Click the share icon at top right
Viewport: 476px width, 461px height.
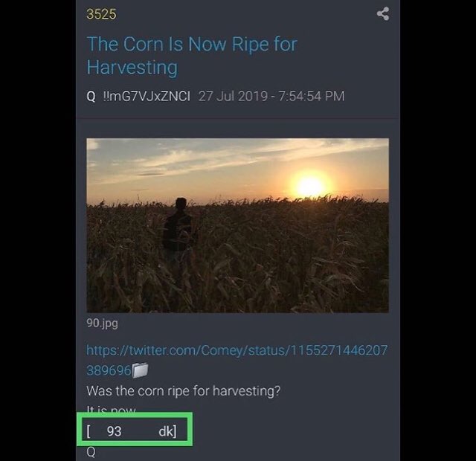(383, 13)
